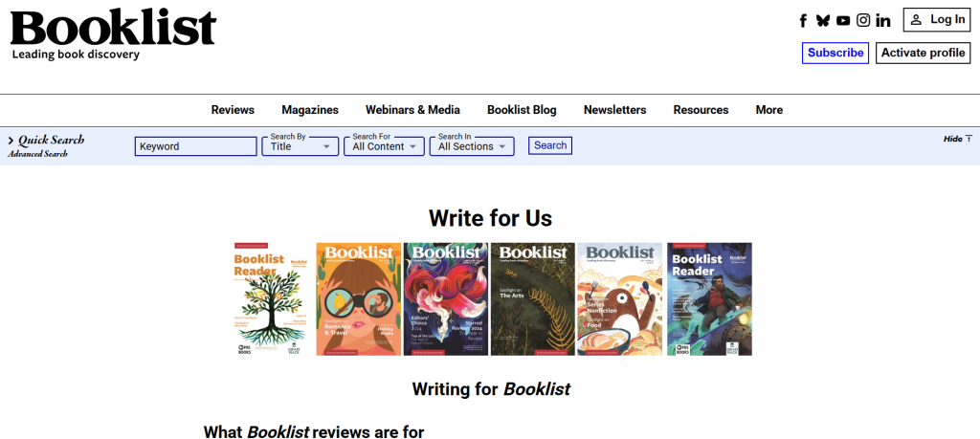Click the Romance & Travel magazine cover

(x=358, y=299)
